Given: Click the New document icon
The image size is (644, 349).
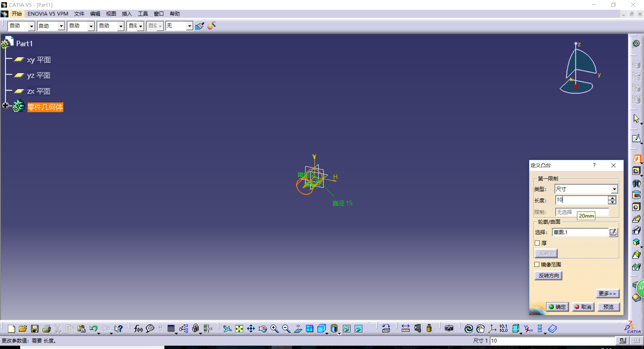Looking at the screenshot, I should [11, 329].
